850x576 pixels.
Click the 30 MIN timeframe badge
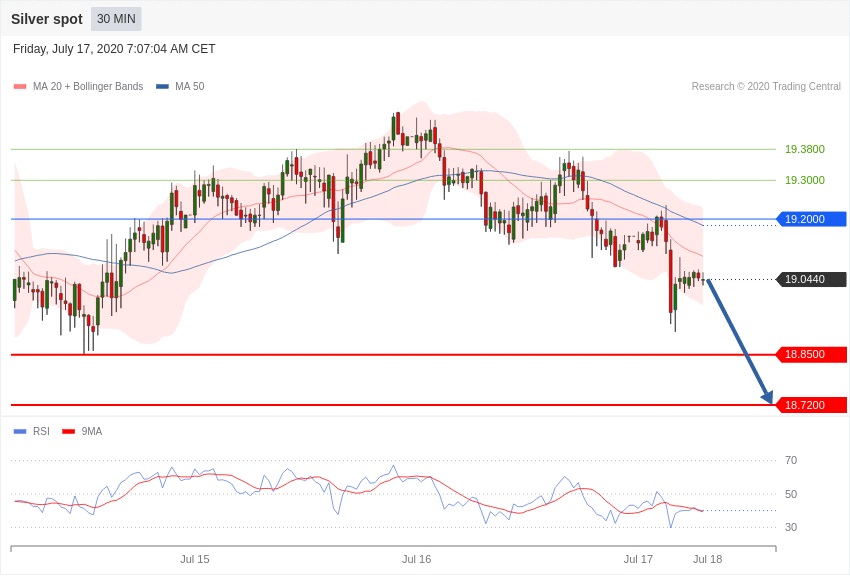coord(116,19)
